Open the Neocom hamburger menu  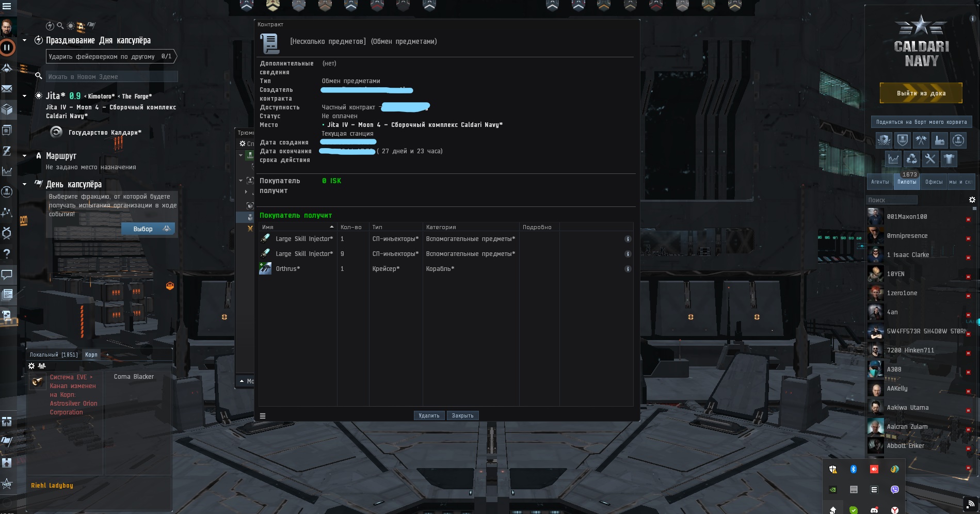click(x=7, y=6)
